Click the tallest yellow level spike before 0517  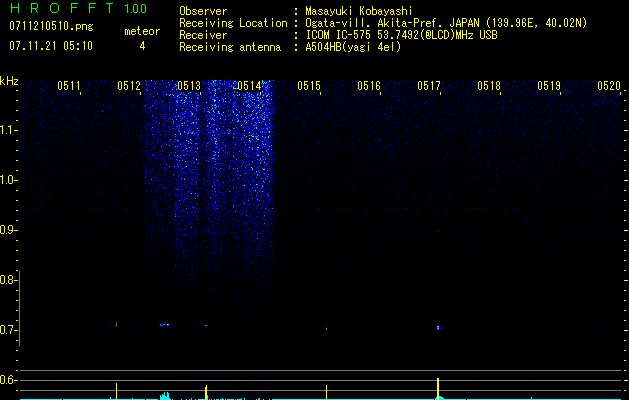(x=438, y=388)
